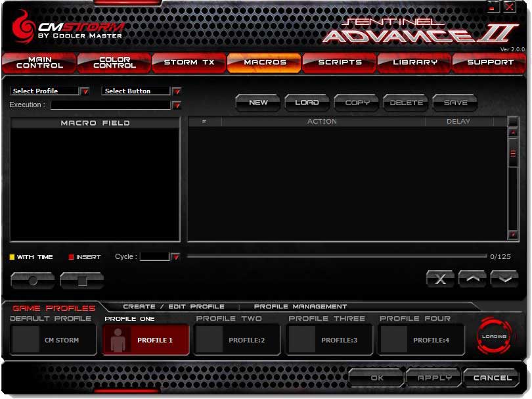Minimize the Sentinel Advance II window
The height and width of the screenshot is (399, 532).
pyautogui.click(x=493, y=7)
